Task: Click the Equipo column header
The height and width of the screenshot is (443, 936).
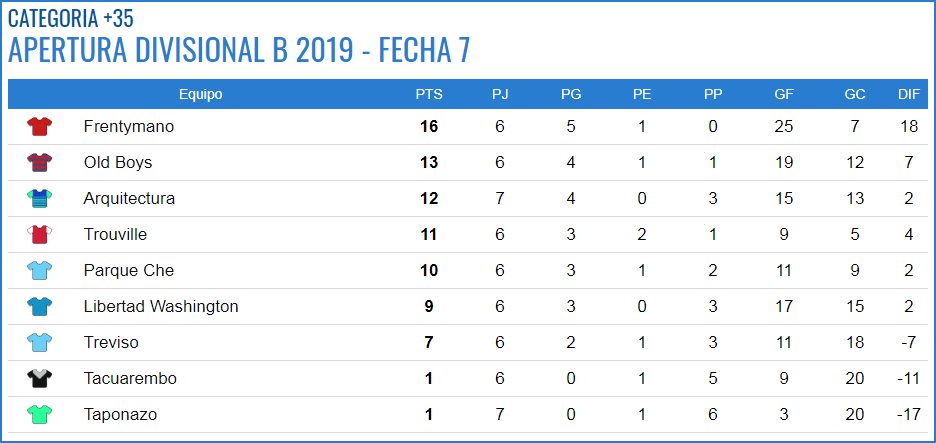Action: tap(200, 95)
